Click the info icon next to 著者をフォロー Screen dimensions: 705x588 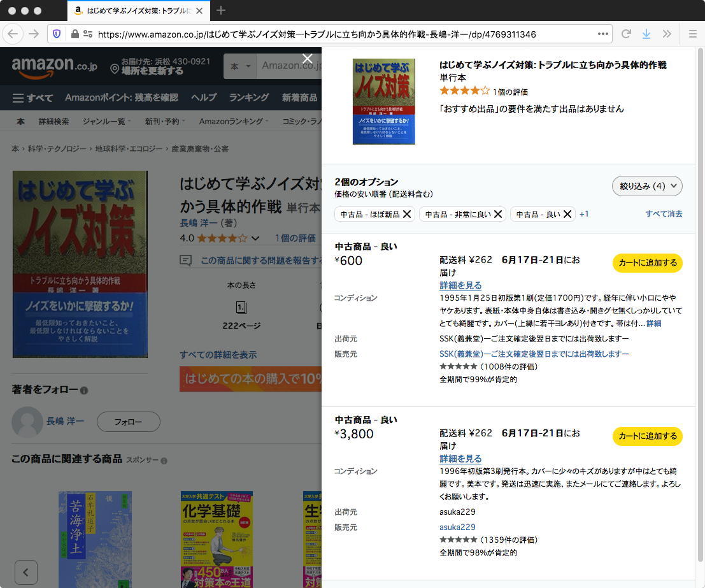click(84, 390)
